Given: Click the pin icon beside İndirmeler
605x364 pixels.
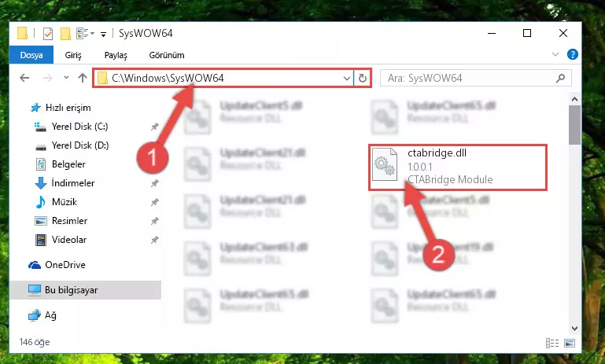Looking at the screenshot, I should [x=155, y=183].
